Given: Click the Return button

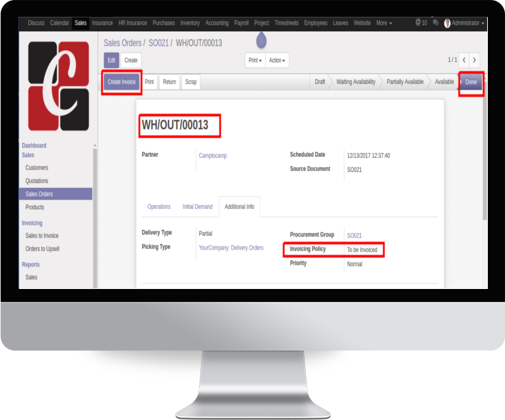Looking at the screenshot, I should point(169,82).
